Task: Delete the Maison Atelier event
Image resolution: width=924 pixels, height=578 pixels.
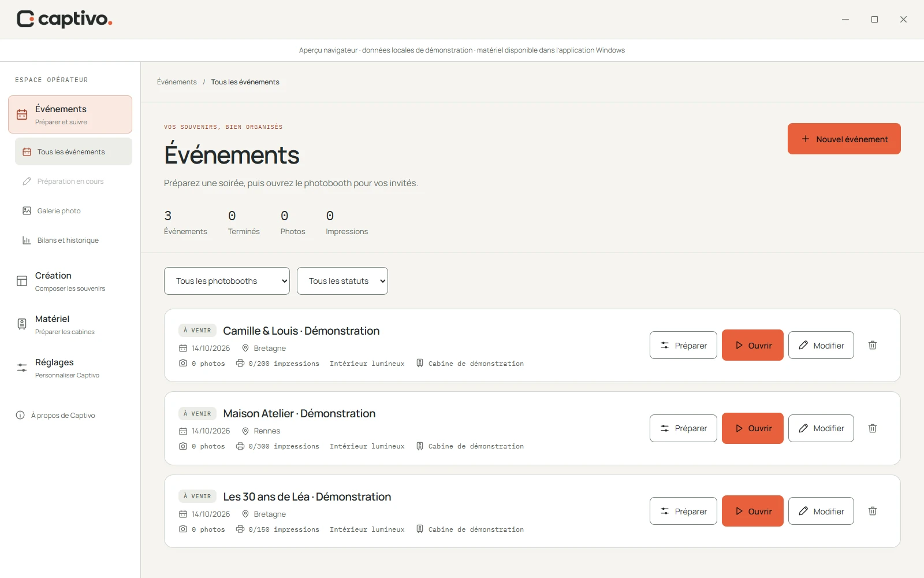Action: (x=873, y=428)
